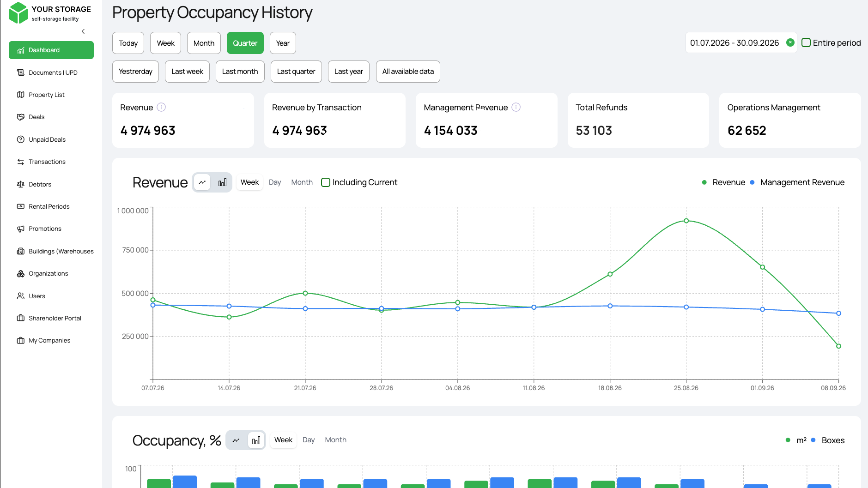Viewport: 868px width, 488px height.
Task: Set Revenue chart granularity to Month
Action: click(302, 182)
